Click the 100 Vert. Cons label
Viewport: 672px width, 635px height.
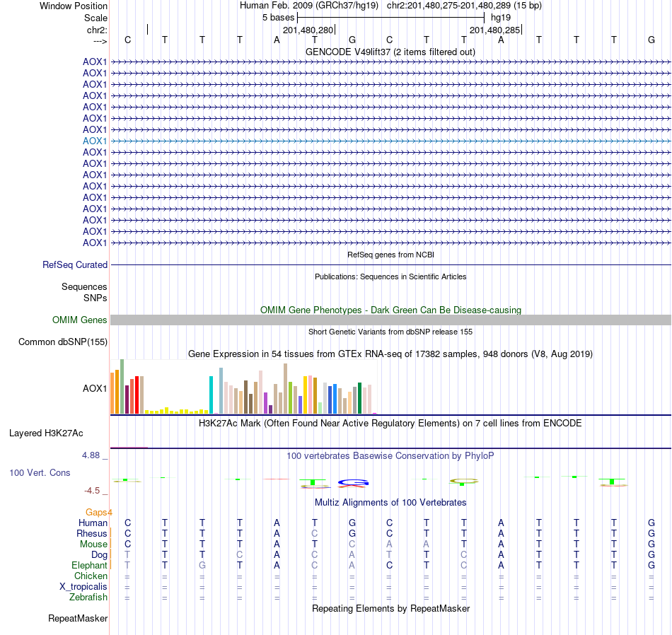pyautogui.click(x=40, y=472)
